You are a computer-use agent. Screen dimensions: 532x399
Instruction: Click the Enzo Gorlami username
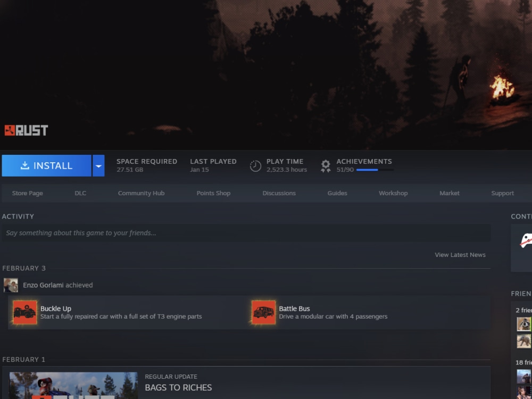pyautogui.click(x=43, y=285)
